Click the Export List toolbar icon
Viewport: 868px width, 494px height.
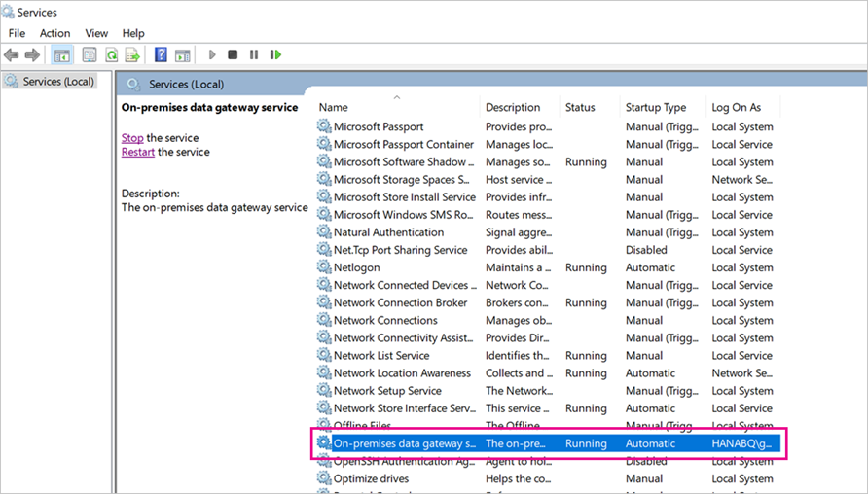(132, 55)
